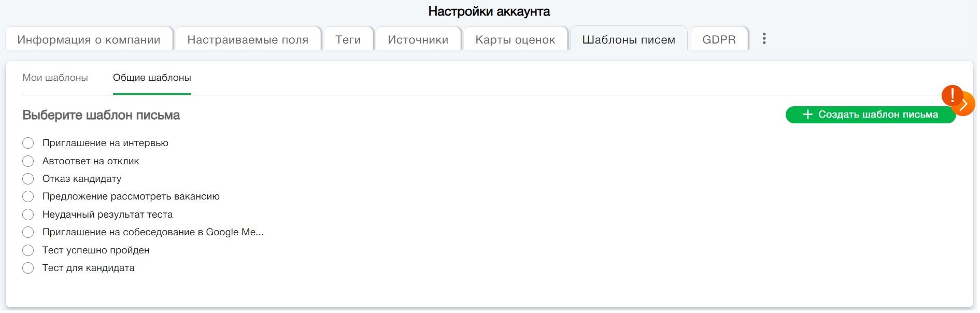Go to Информация о компании tab

coord(89,40)
